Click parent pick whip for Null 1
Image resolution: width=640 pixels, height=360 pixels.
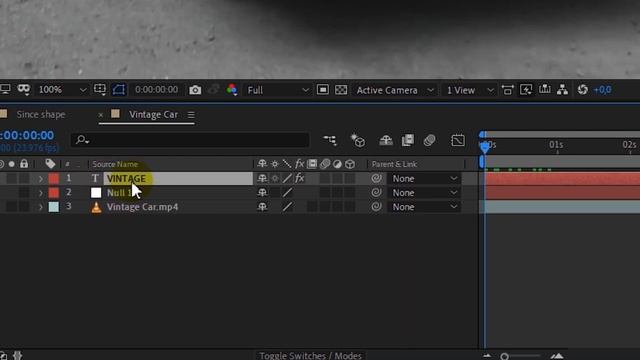coord(376,193)
